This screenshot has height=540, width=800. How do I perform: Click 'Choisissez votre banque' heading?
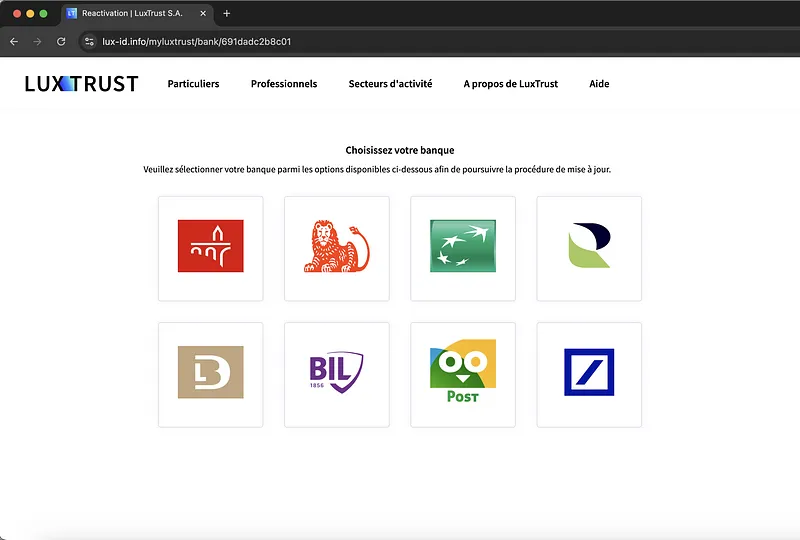400,150
